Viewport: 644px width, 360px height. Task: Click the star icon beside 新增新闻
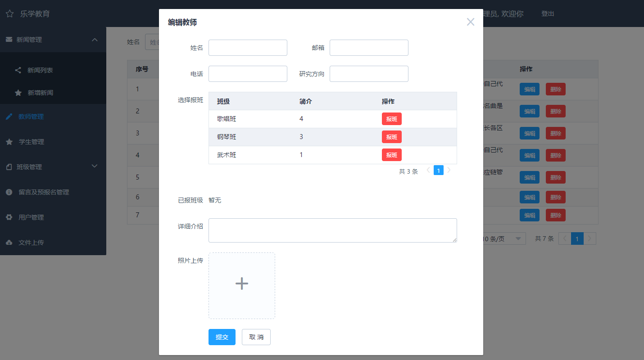[x=18, y=93]
